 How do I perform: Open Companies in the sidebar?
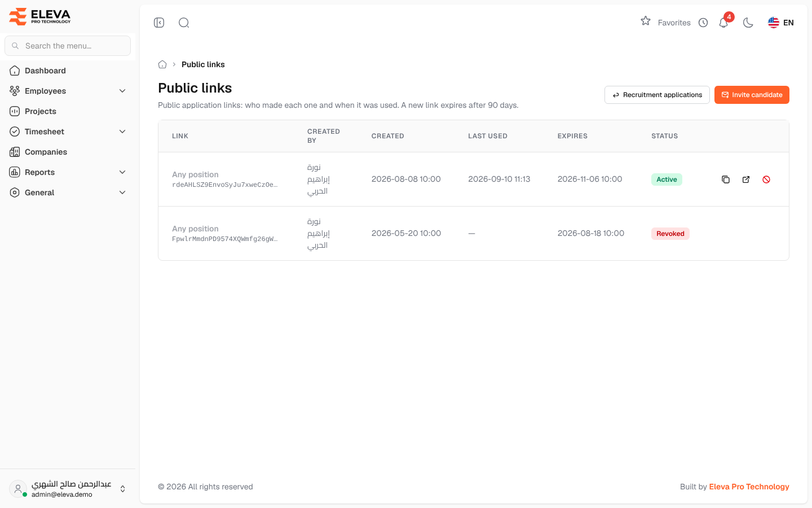[68, 152]
